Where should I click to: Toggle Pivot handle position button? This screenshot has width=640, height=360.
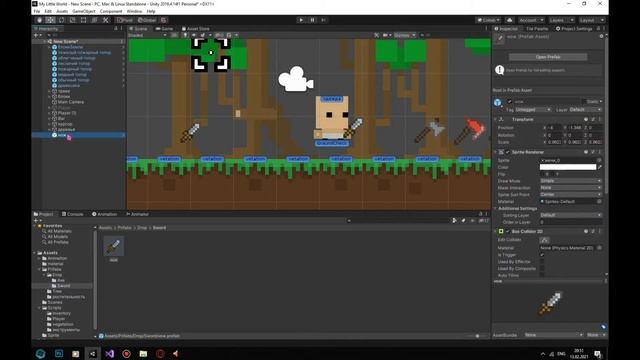click(x=125, y=20)
